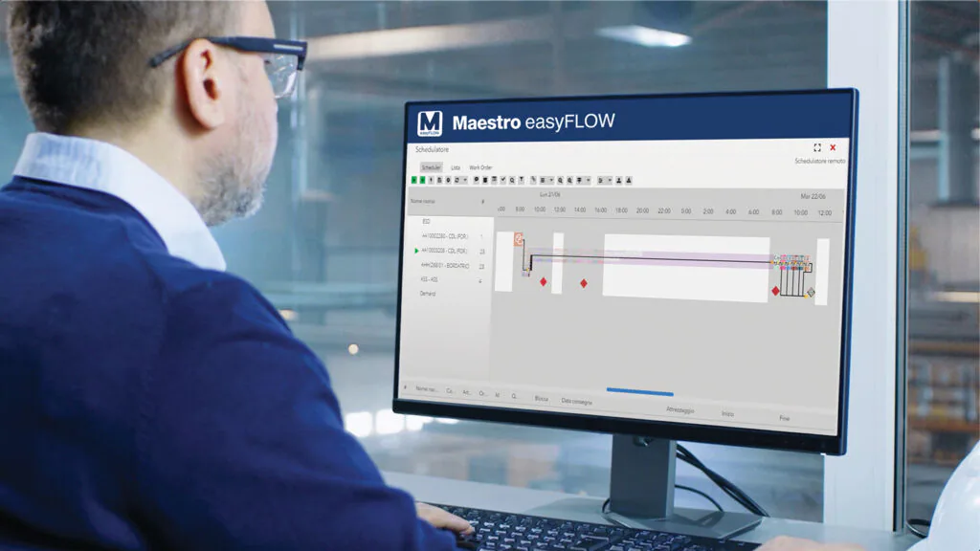Select the Scheduler tab
The width and height of the screenshot is (980, 551).
(431, 167)
